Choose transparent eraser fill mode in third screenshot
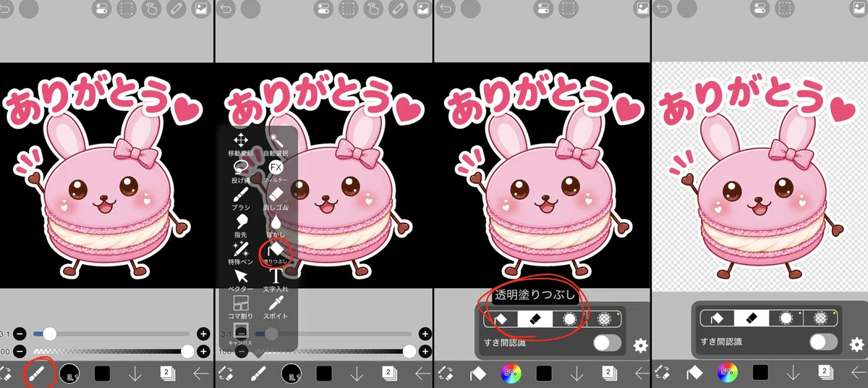Screen dimensions: 868x388 (535, 318)
